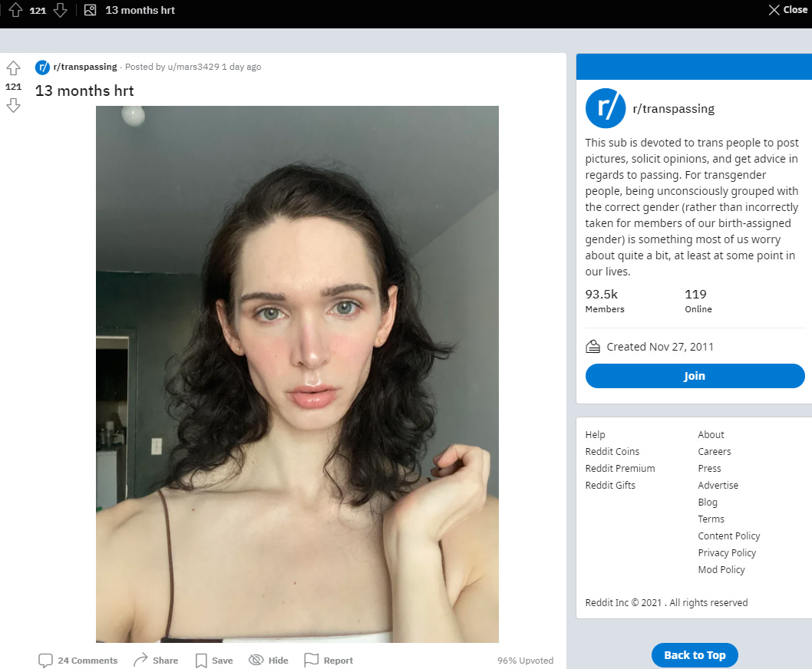This screenshot has height=669, width=812.
Task: Click the r/transpassing sidebar community avatar
Action: [606, 108]
